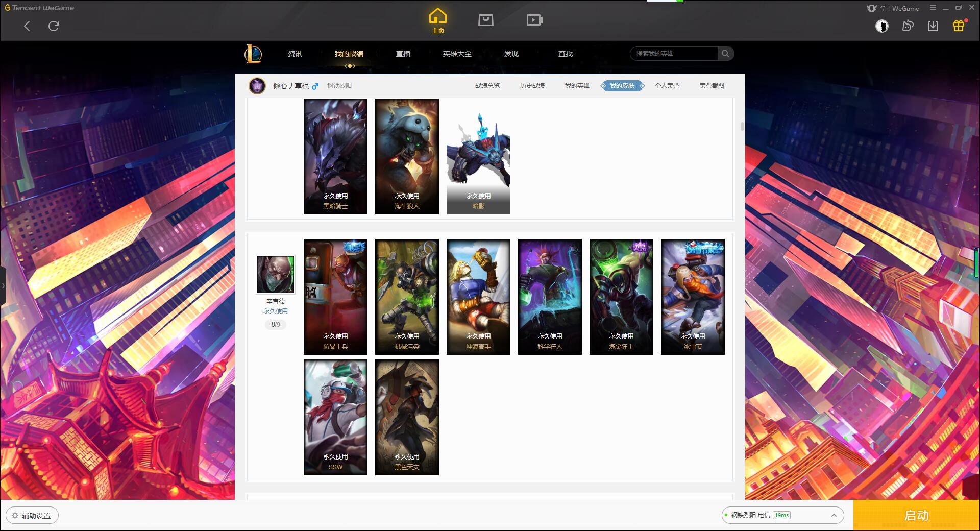Open the 机械污染 skin card

(x=407, y=297)
